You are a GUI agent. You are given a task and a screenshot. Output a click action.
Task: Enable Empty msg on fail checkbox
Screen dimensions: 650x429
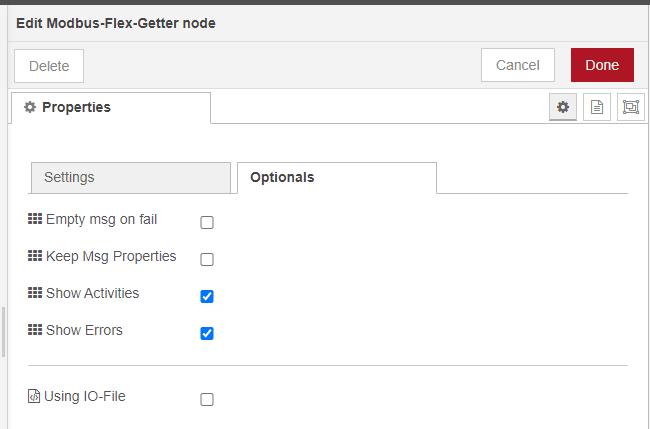pos(207,223)
